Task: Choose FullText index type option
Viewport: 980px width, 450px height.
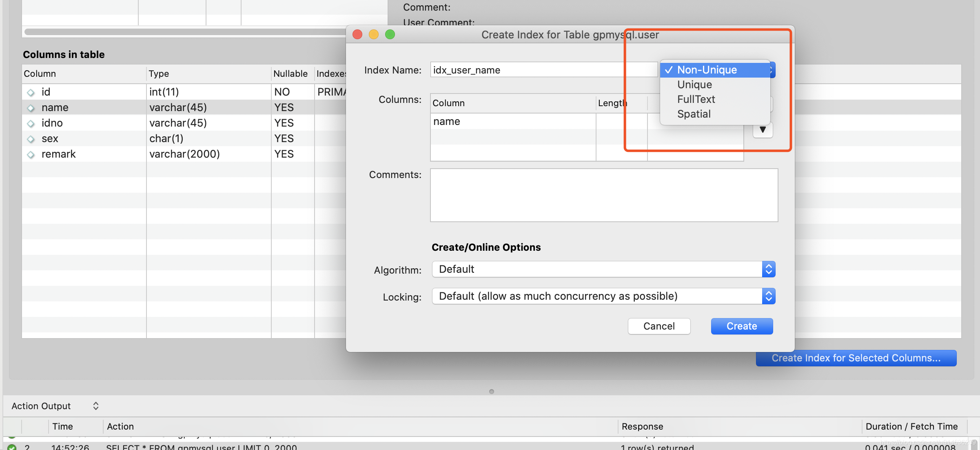Action: [x=696, y=99]
